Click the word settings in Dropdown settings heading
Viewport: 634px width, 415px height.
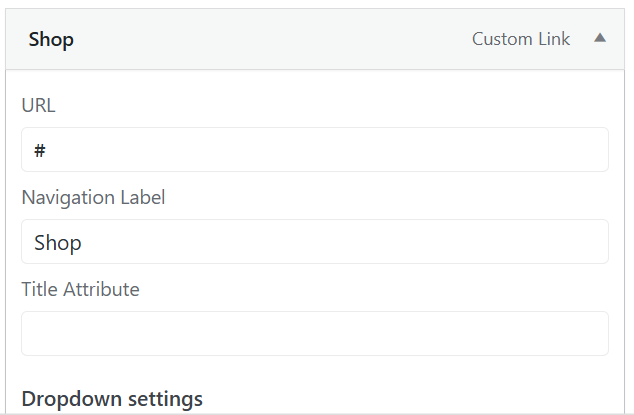pyautogui.click(x=165, y=400)
